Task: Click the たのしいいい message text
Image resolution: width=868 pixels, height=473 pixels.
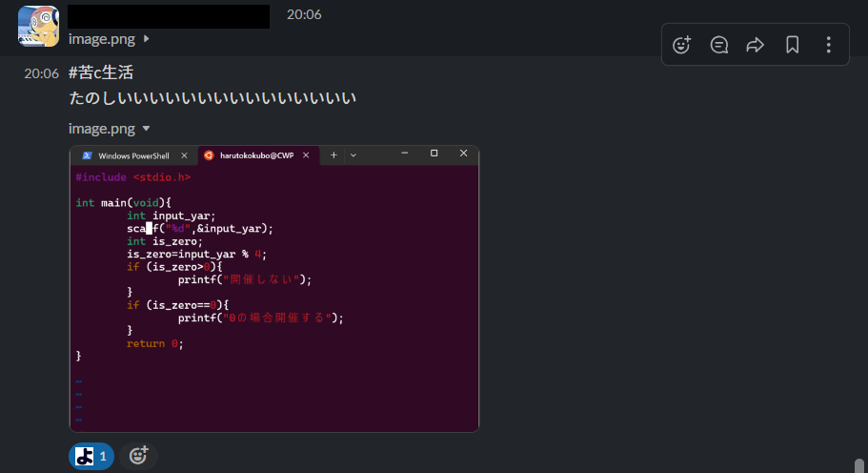Action: pyautogui.click(x=212, y=98)
